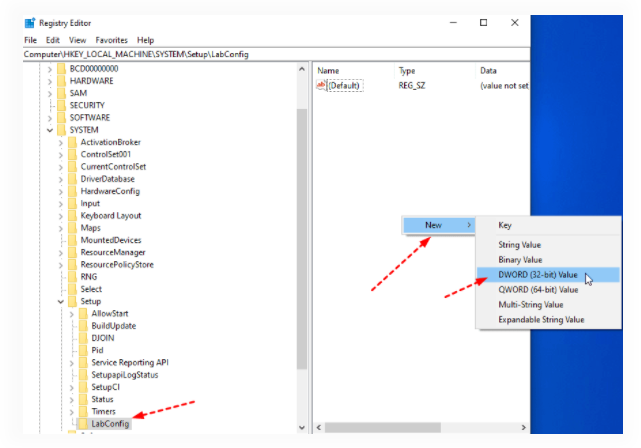Open the Favorites menu
641x448 pixels.
[111, 40]
